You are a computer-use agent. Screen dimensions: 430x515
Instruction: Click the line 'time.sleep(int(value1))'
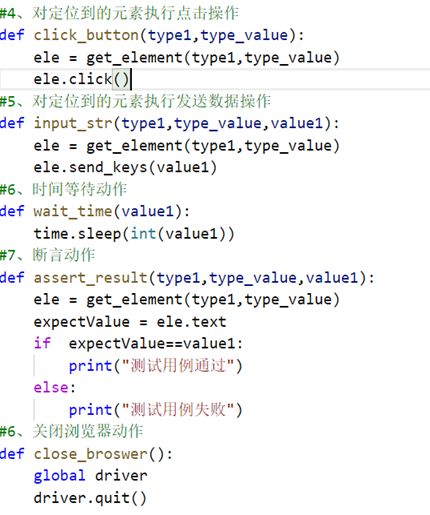pos(134,233)
